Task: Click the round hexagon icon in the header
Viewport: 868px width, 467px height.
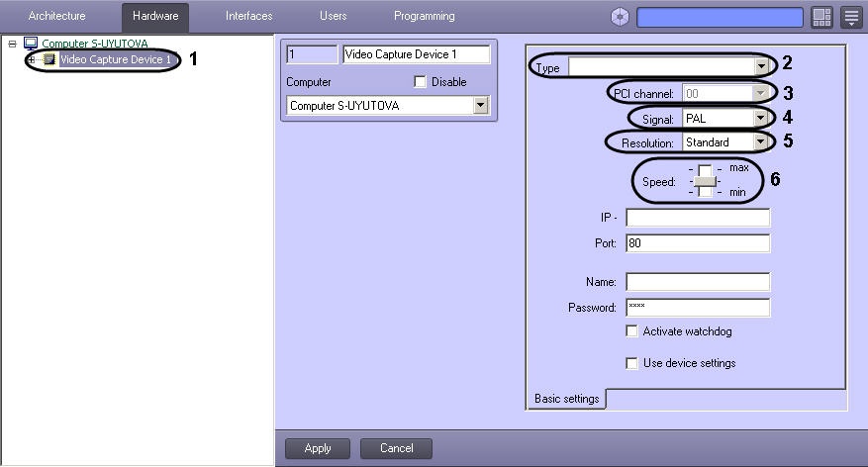Action: [x=620, y=17]
